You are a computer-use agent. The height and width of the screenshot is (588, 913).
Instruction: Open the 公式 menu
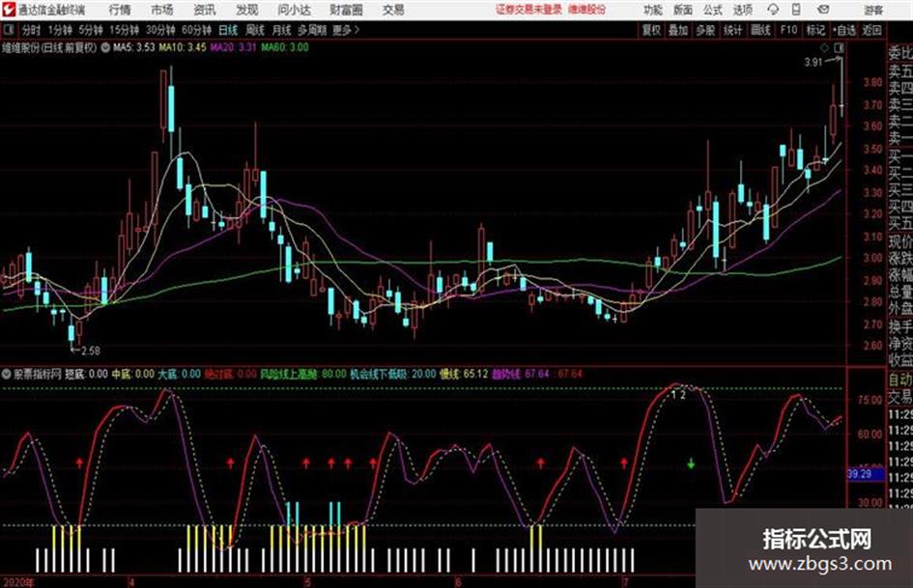point(713,10)
